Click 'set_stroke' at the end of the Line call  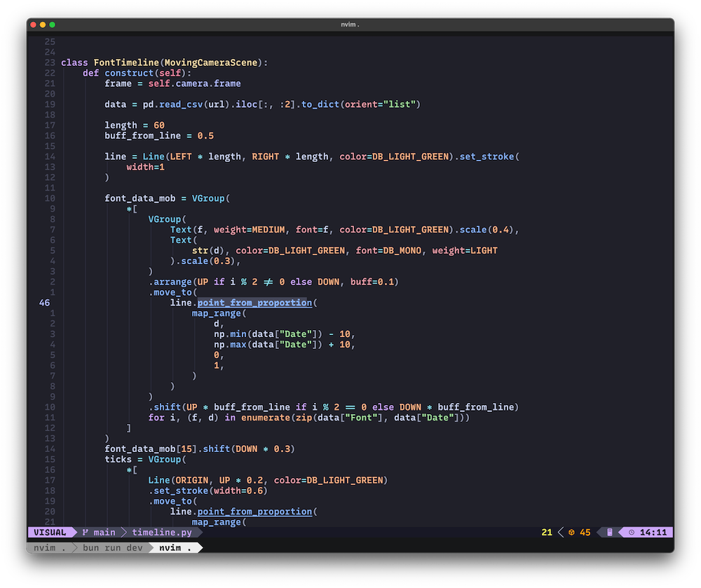487,156
